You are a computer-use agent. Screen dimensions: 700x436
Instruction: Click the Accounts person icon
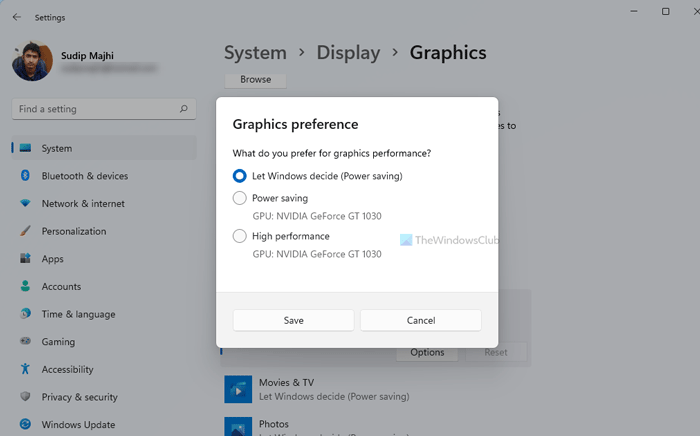tap(25, 286)
